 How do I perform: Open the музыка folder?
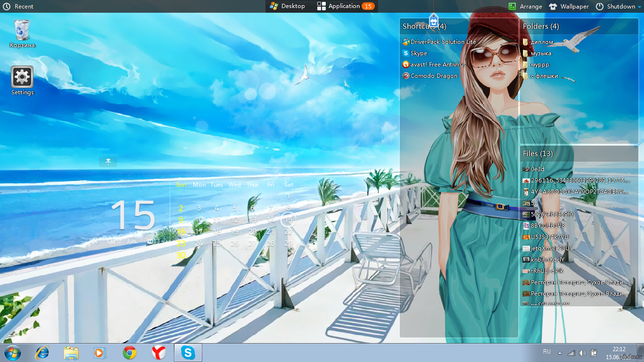click(540, 53)
